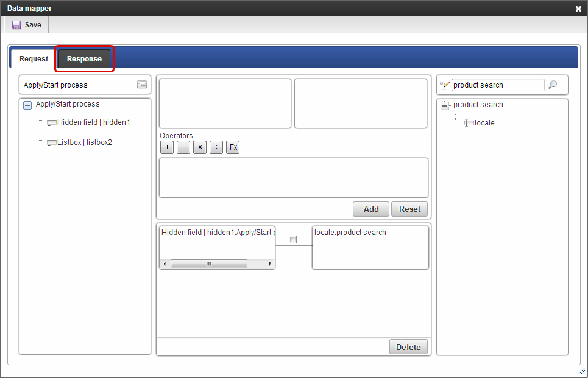Screen dimensions: 588x378
Task: Open the Fx function button
Action: (233, 147)
